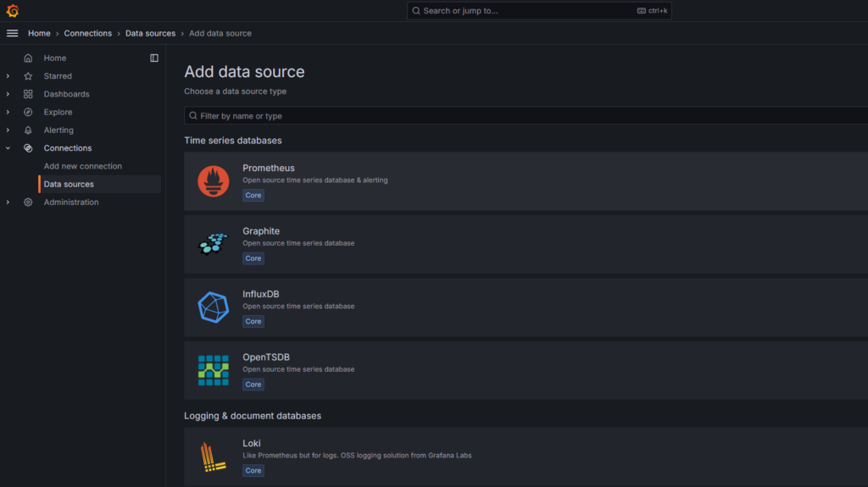Choose the Prometheus data source title
Viewport: 868px width, 487px height.
(269, 168)
